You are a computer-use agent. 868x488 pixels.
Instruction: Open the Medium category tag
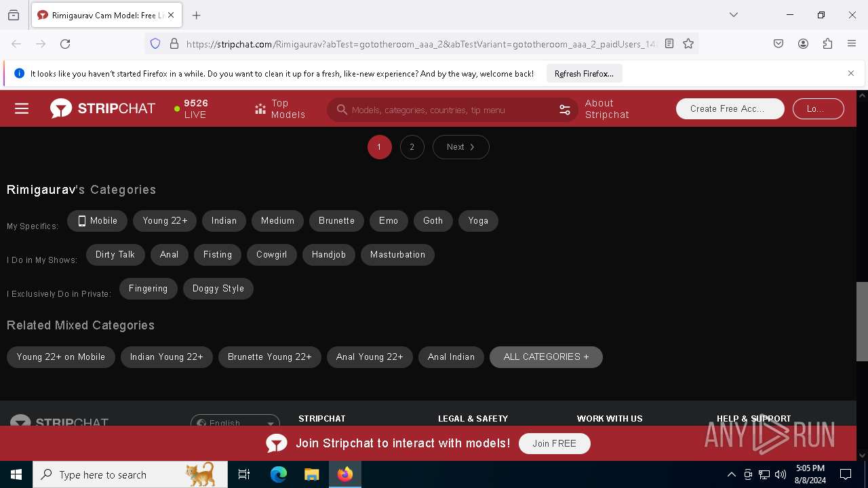[x=277, y=221]
